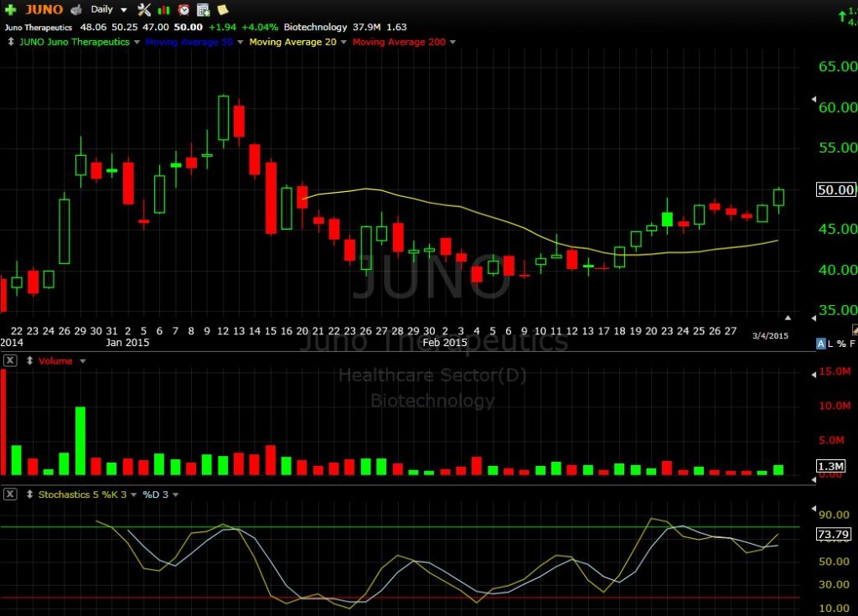Image resolution: width=858 pixels, height=616 pixels.
Task: Click the 90.00 stochastics scale label
Action: point(834,515)
